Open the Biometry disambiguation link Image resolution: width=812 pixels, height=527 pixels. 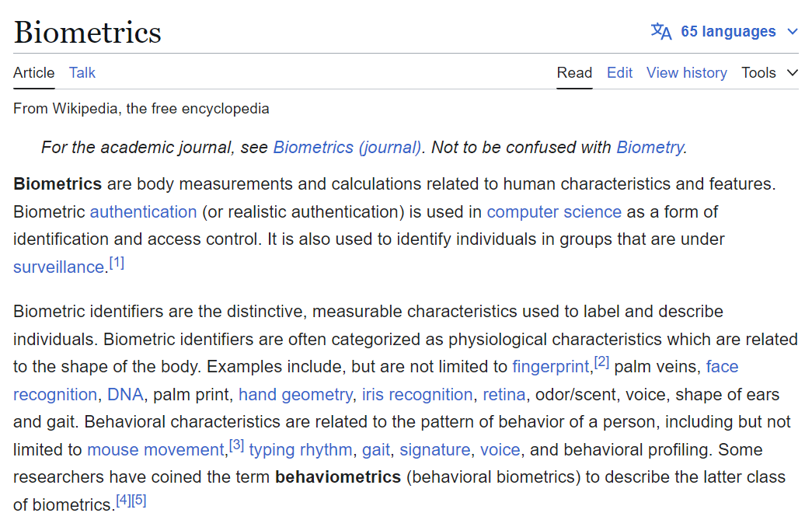(650, 148)
